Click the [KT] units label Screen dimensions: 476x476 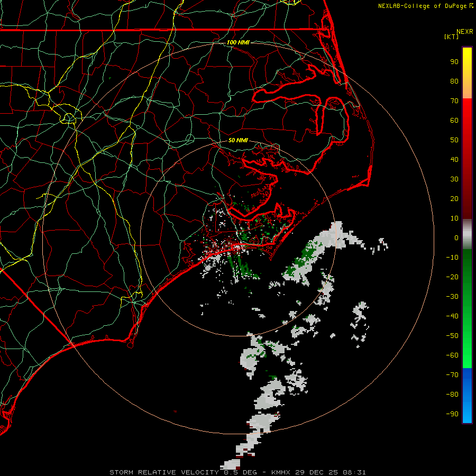pos(451,36)
